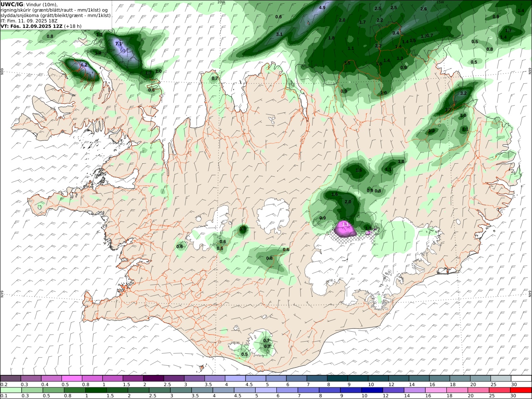Click the 15W longitude label
Image resolution: width=532 pixels, height=399 pixels.
(x=440, y=2)
